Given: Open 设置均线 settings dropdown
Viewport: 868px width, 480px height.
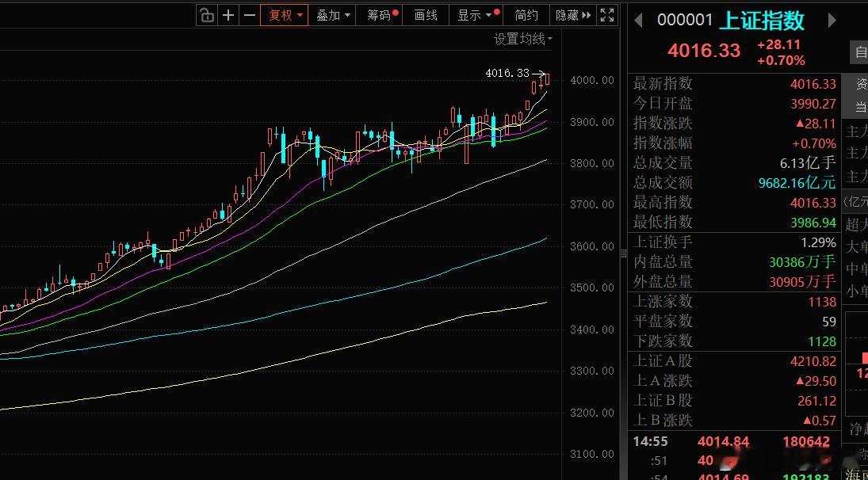Looking at the screenshot, I should pos(523,40).
